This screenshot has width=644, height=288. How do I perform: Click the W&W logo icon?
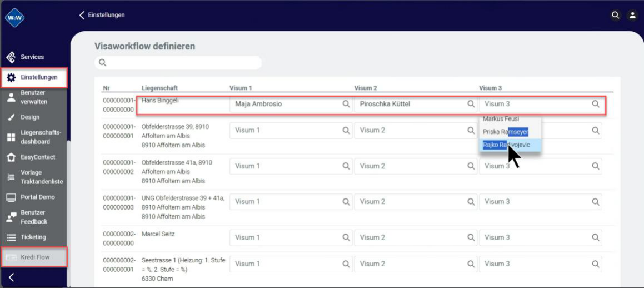tap(14, 18)
